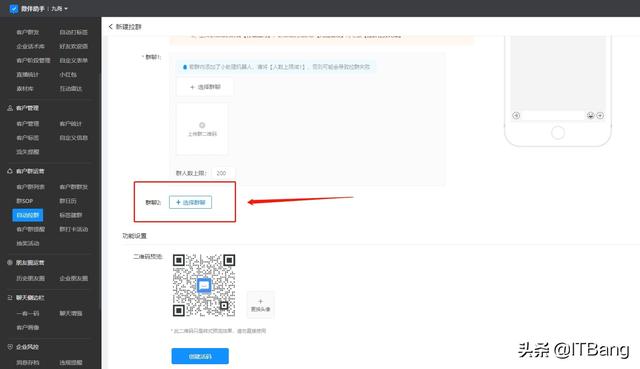Screen dimensions: 640x369
Task: Click the 更换头像 plus tile beside QR code
Action: coord(260,305)
